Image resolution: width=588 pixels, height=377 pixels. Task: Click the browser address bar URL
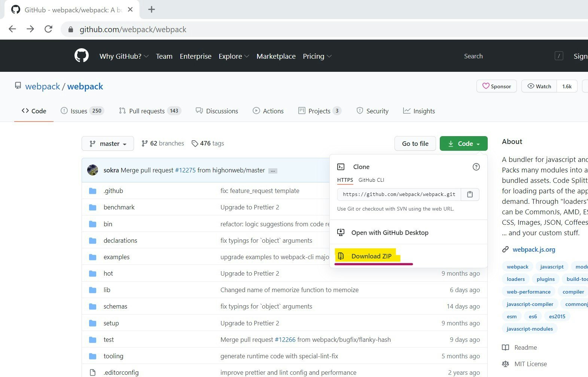click(133, 30)
